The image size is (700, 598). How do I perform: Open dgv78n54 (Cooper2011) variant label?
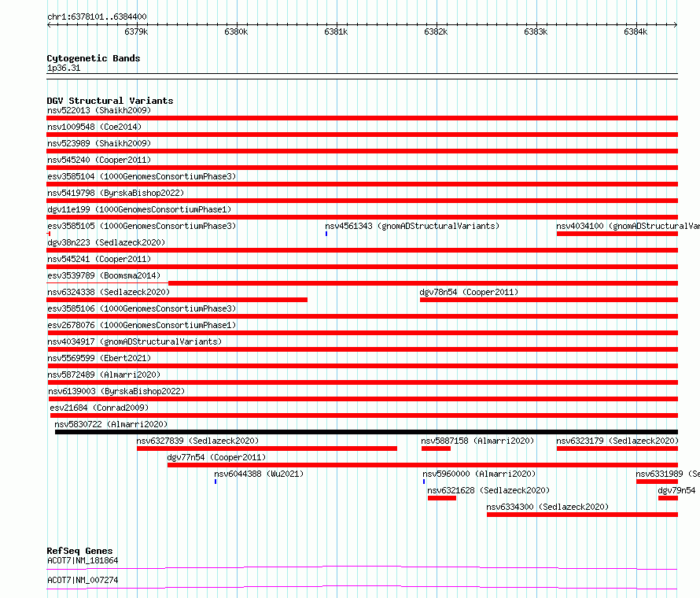[469, 292]
